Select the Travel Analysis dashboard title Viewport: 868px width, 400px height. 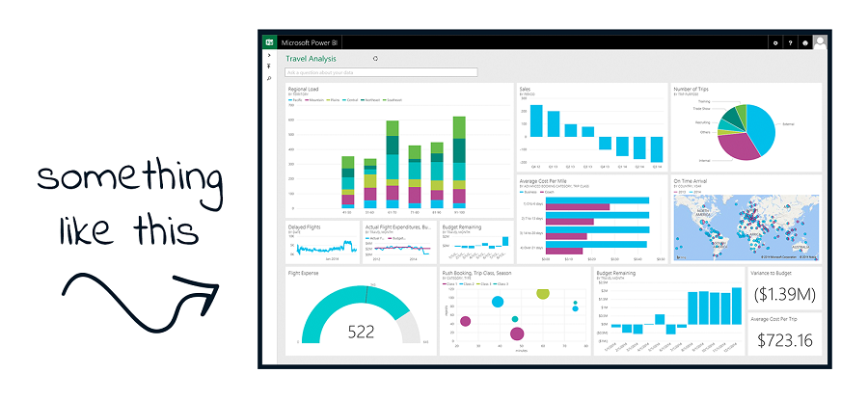311,59
